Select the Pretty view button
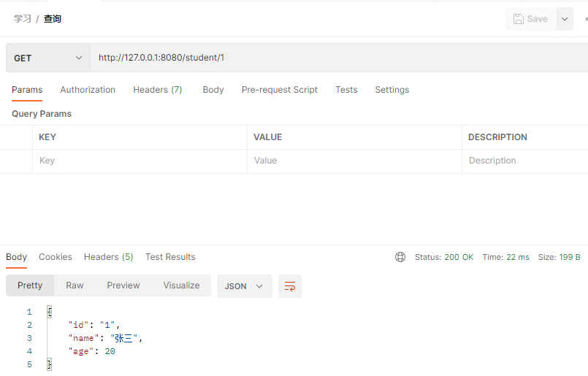This screenshot has height=376, width=588. click(x=30, y=285)
